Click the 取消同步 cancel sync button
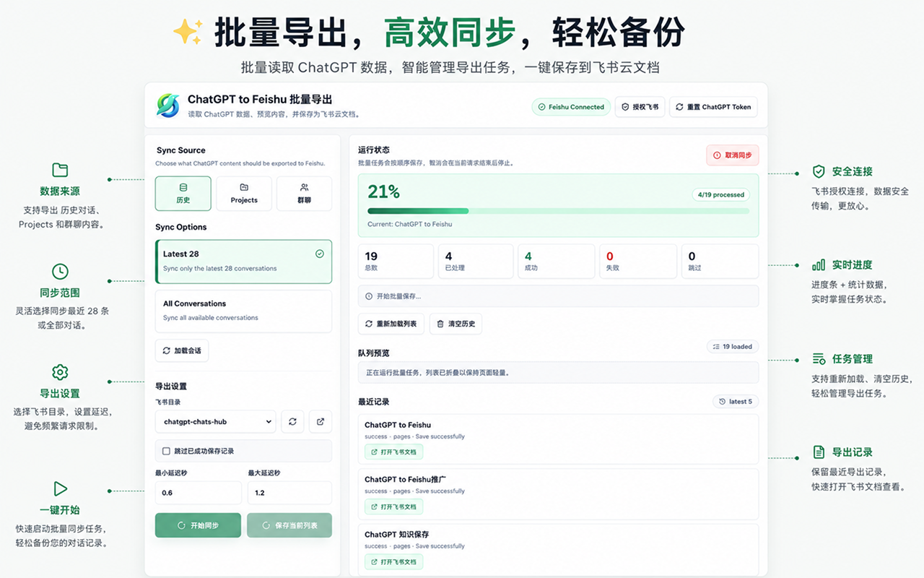 point(732,155)
